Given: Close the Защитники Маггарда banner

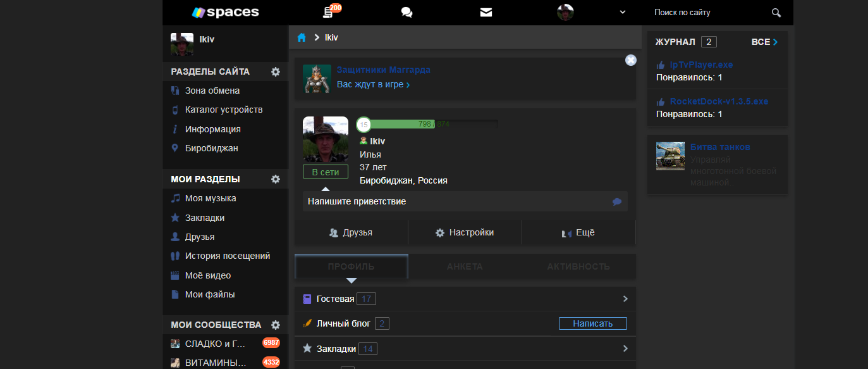Looking at the screenshot, I should click(630, 60).
